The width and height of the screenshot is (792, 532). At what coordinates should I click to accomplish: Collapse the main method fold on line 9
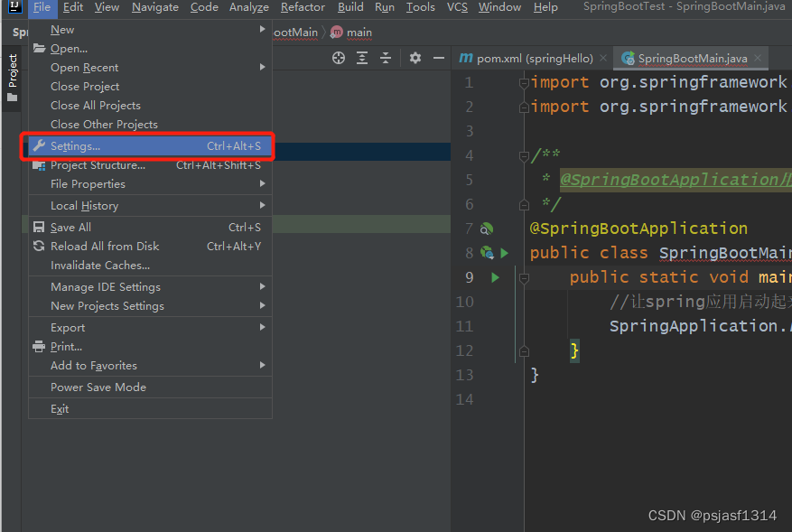(524, 278)
